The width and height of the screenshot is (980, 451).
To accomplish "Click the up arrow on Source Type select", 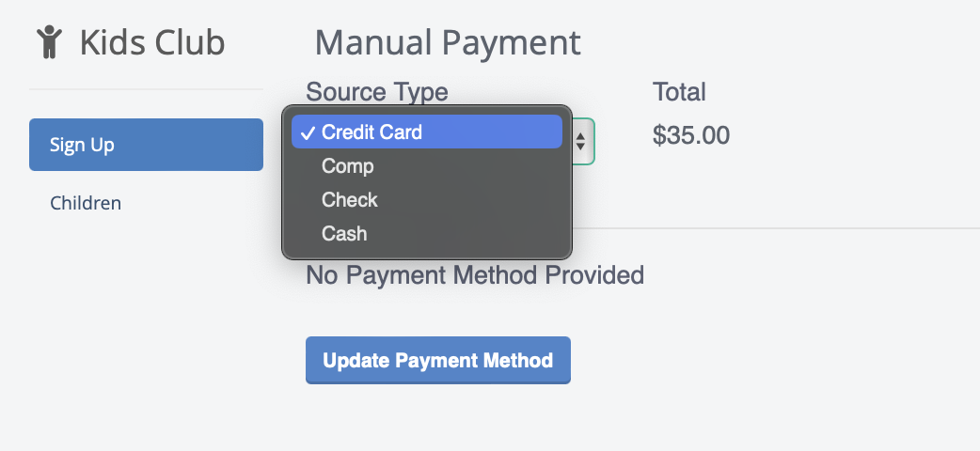I will click(580, 136).
